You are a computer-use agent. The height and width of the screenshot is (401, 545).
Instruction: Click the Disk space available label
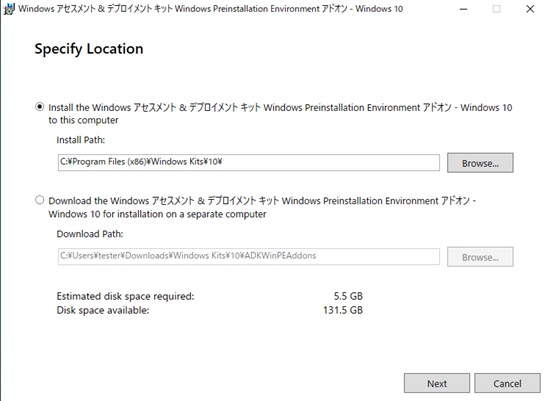pos(103,310)
